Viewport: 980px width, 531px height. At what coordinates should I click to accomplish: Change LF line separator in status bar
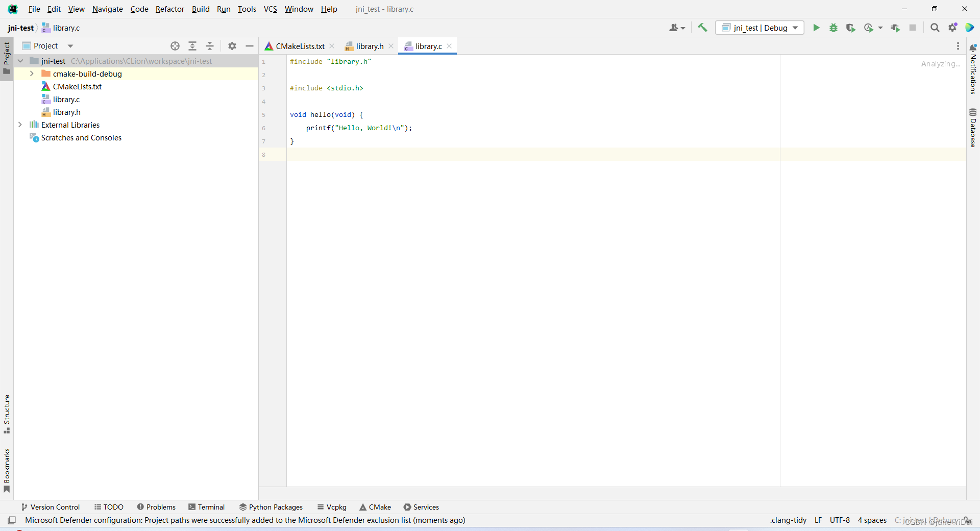pyautogui.click(x=818, y=520)
